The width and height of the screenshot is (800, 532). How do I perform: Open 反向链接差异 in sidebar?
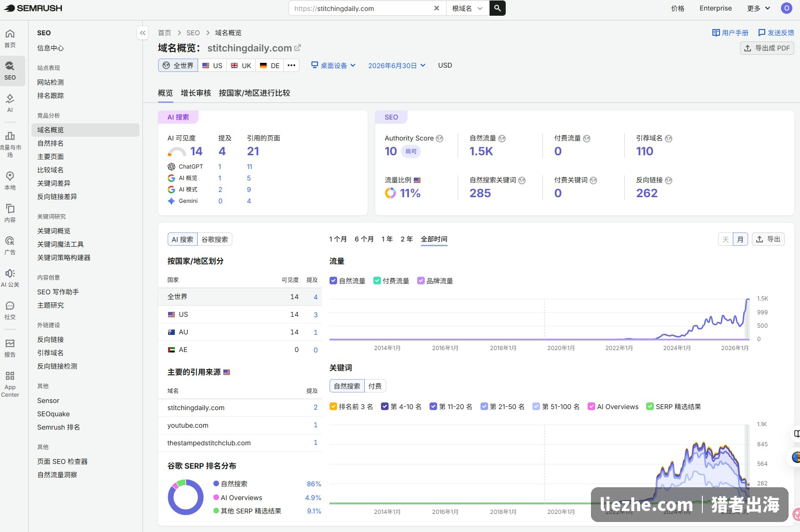[x=57, y=197]
